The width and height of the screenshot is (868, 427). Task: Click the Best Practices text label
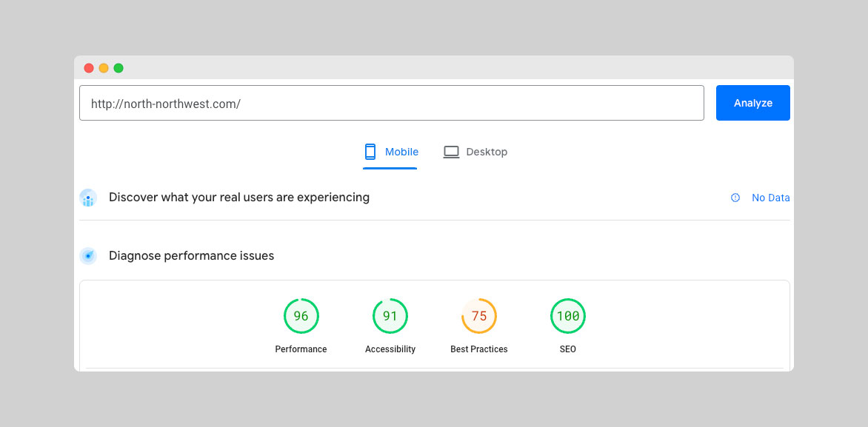[478, 349]
